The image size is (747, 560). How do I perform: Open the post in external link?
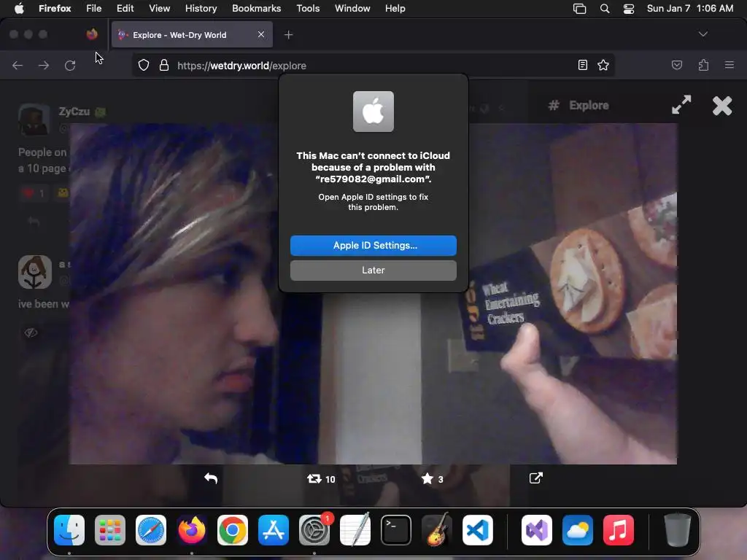536,478
